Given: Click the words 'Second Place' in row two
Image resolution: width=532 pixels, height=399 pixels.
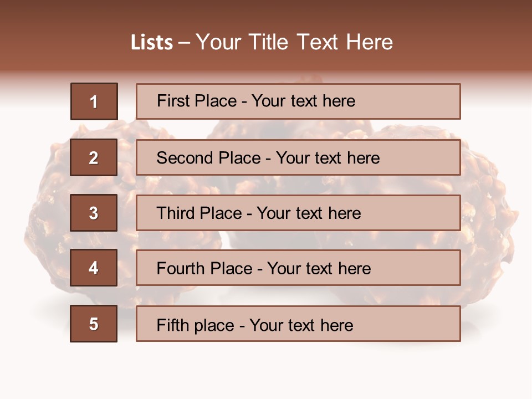Looking at the screenshot, I should tap(209, 158).
